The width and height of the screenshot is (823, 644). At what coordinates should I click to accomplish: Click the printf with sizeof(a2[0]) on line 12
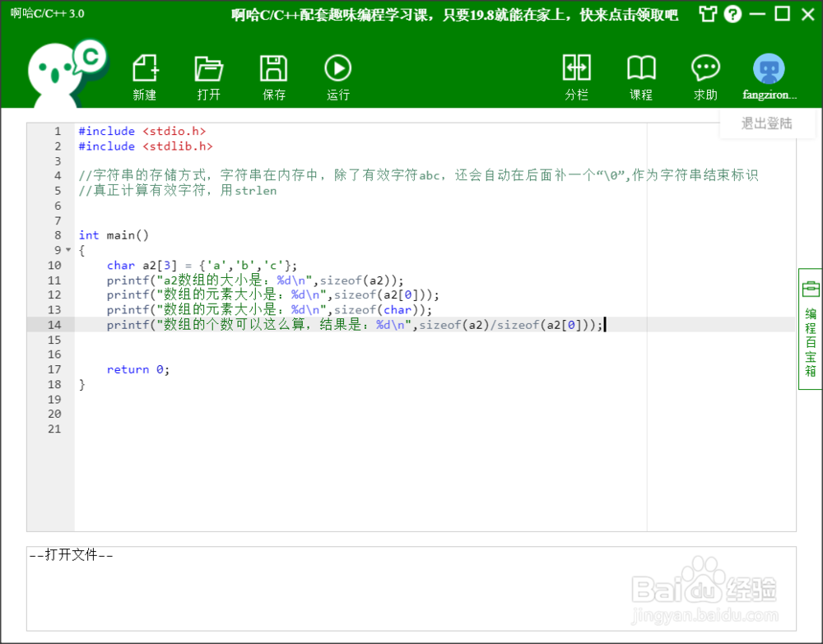[x=273, y=294]
